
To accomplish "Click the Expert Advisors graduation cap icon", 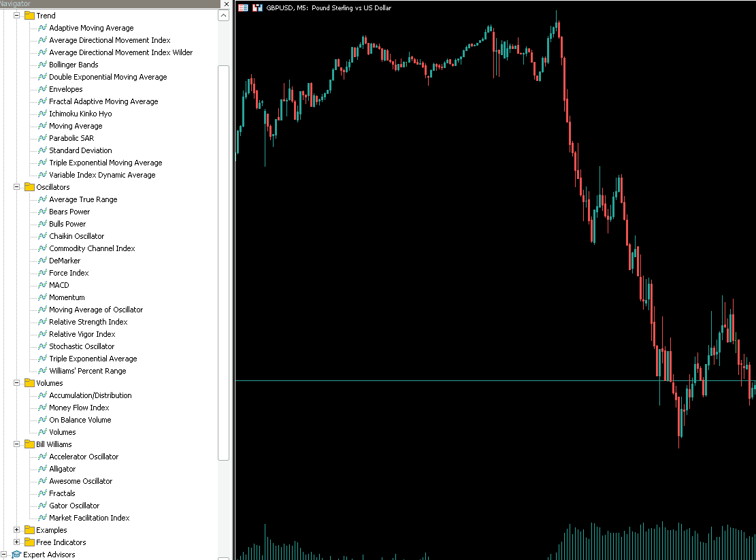I will tap(16, 555).
